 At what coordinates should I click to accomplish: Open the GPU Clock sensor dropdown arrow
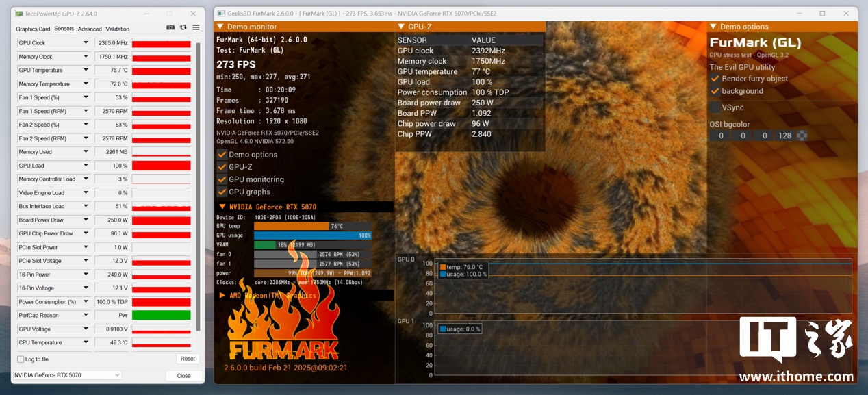[x=86, y=43]
